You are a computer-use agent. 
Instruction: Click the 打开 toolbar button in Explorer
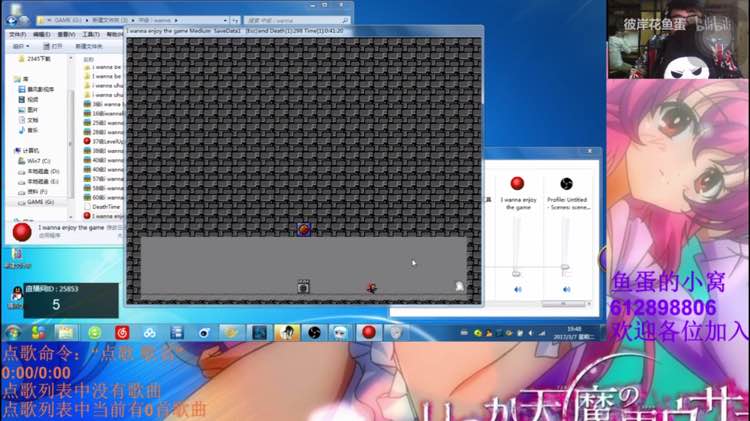click(53, 46)
